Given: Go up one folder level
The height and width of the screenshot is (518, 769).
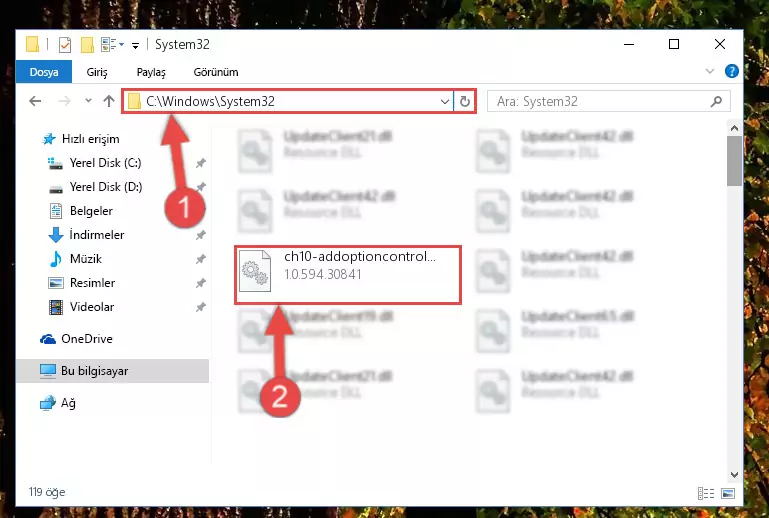Looking at the screenshot, I should 109,101.
